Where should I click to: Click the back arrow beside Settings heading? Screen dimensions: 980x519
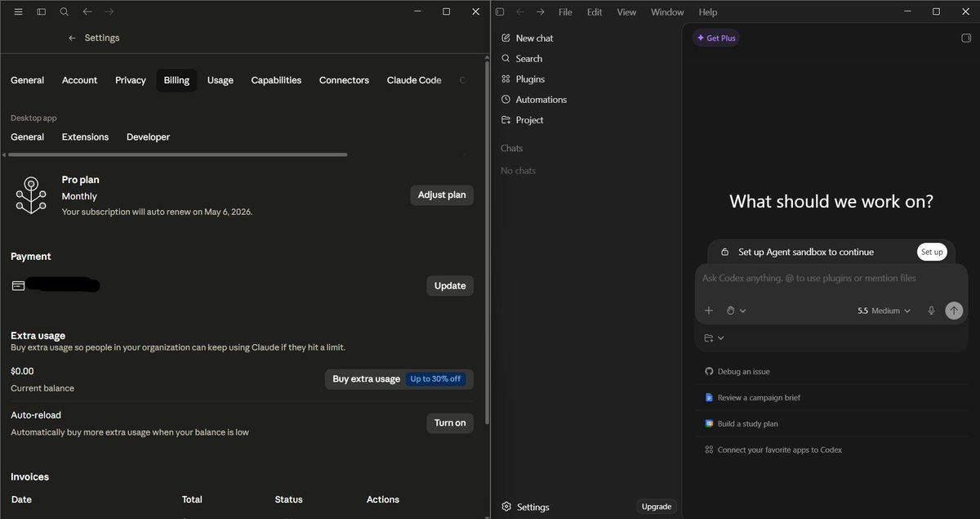click(x=72, y=38)
